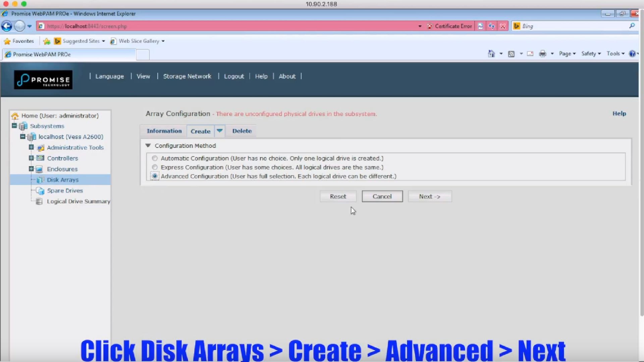Click the compatibility view icon in address bar
The height and width of the screenshot is (362, 644).
click(480, 26)
